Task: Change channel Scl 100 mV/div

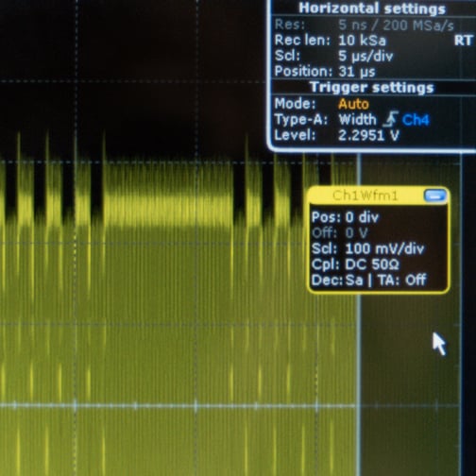Action: click(x=384, y=248)
